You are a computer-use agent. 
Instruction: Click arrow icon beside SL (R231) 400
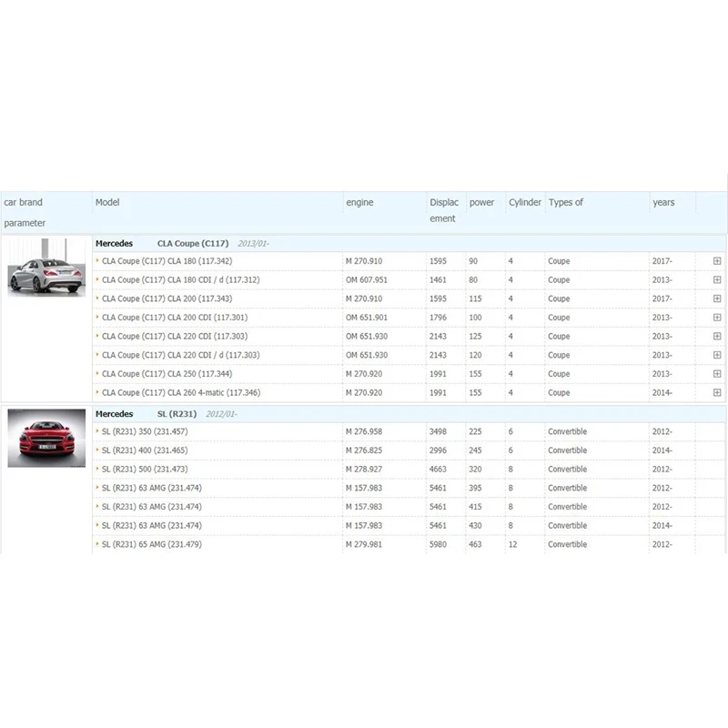pyautogui.click(x=97, y=450)
